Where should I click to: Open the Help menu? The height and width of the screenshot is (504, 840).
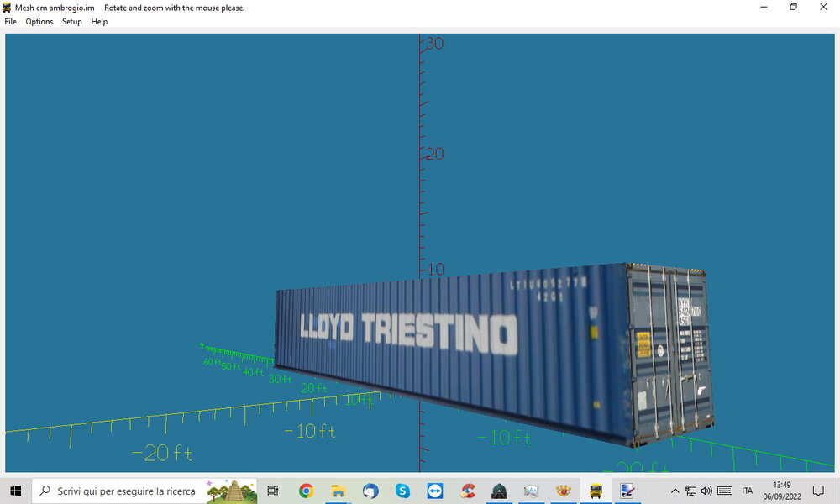click(99, 22)
